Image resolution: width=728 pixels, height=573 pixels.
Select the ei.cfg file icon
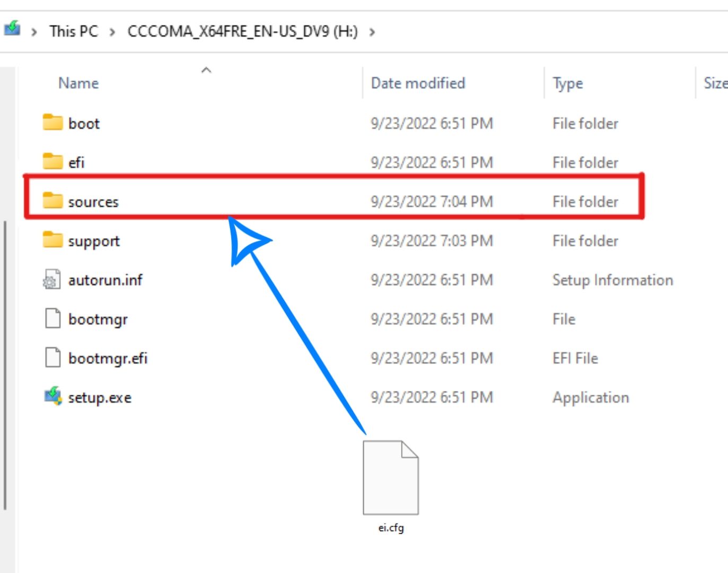tap(391, 477)
